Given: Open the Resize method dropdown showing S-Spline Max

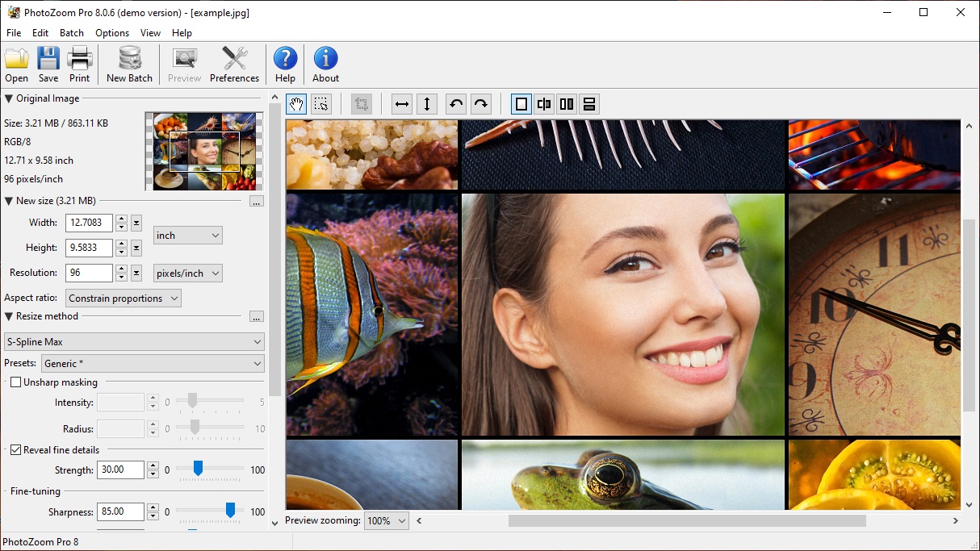Looking at the screenshot, I should 134,341.
